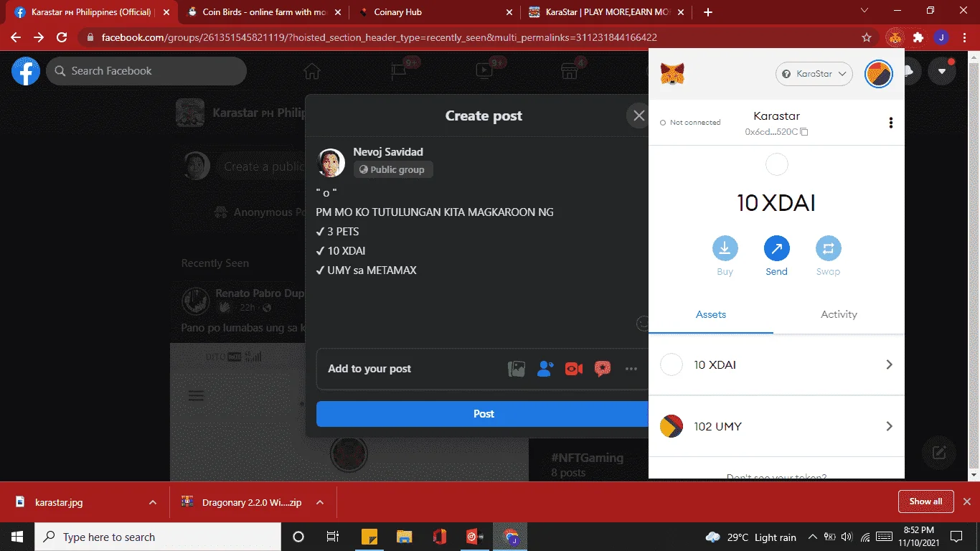Open the Chrome profile J avatar

coord(942,37)
